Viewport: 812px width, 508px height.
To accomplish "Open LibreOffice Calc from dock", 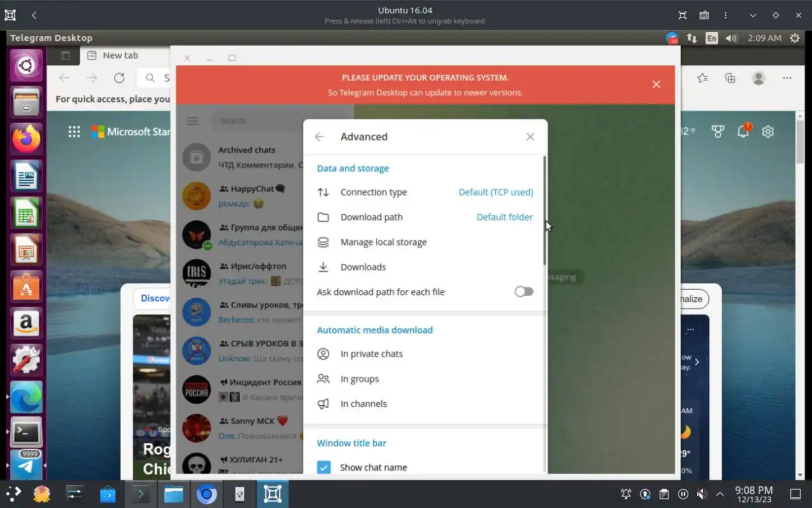I will [26, 213].
